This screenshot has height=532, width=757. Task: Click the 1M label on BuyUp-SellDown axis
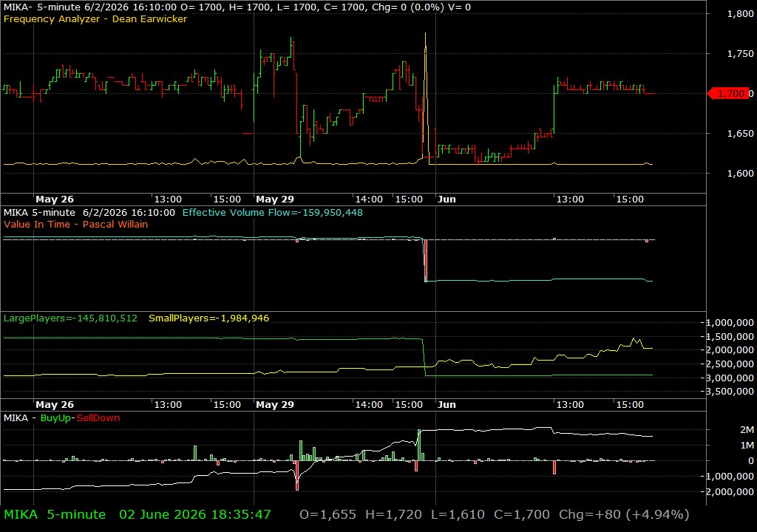coord(747,445)
